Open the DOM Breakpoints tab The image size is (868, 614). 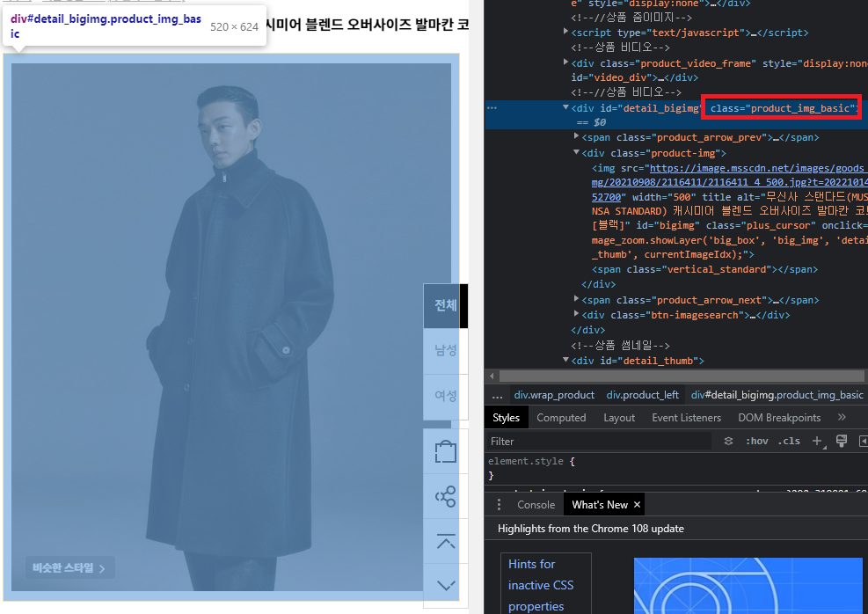tap(779, 418)
